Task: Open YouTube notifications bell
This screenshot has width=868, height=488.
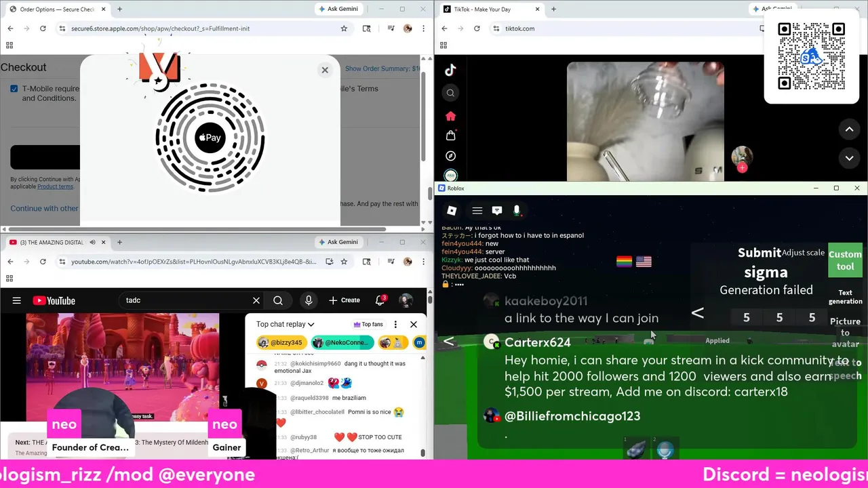Action: pyautogui.click(x=380, y=300)
